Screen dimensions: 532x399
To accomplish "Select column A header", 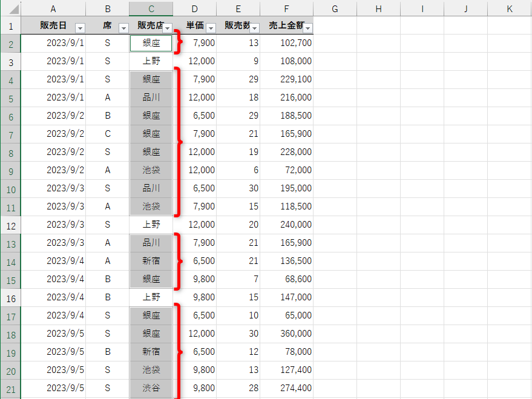I will click(x=53, y=9).
